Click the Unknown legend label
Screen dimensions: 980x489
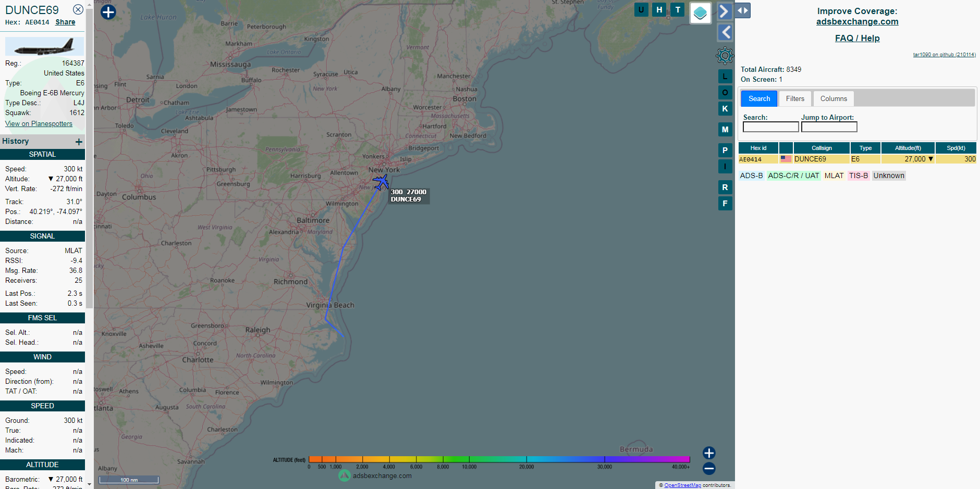coord(889,175)
